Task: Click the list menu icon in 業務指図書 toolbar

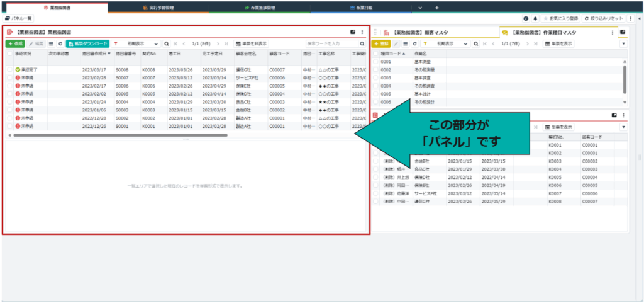Action: pos(51,44)
